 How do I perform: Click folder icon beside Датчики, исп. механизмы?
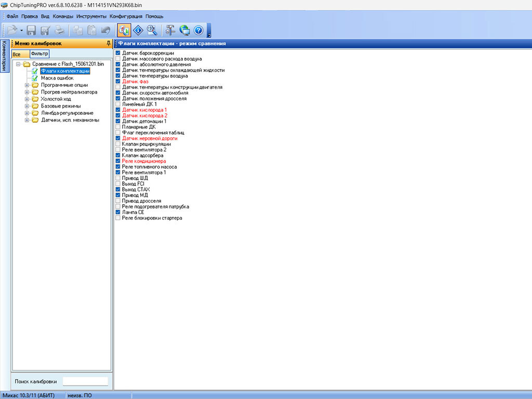click(x=35, y=120)
